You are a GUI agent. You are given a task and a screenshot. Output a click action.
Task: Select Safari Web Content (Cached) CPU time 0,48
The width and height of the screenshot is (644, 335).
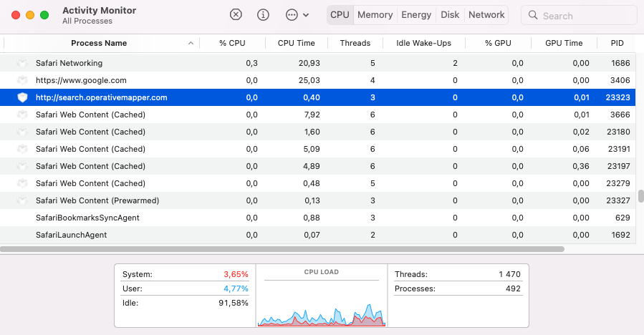click(x=318, y=183)
